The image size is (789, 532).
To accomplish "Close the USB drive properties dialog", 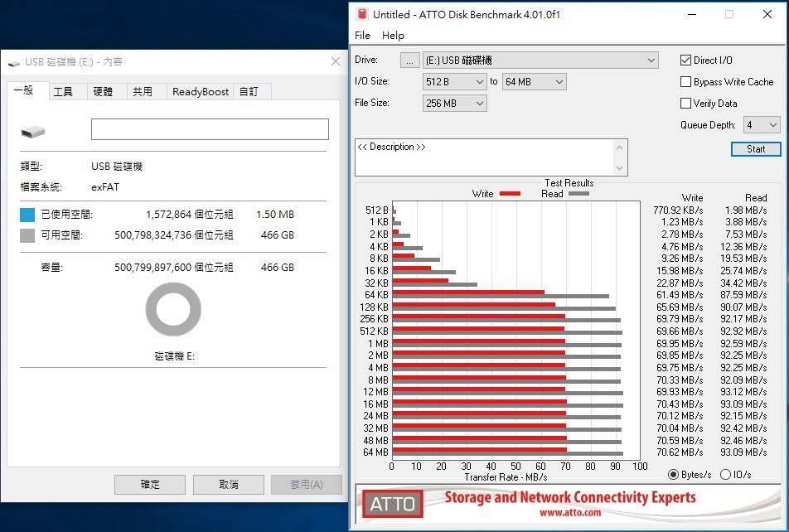I will (x=336, y=61).
